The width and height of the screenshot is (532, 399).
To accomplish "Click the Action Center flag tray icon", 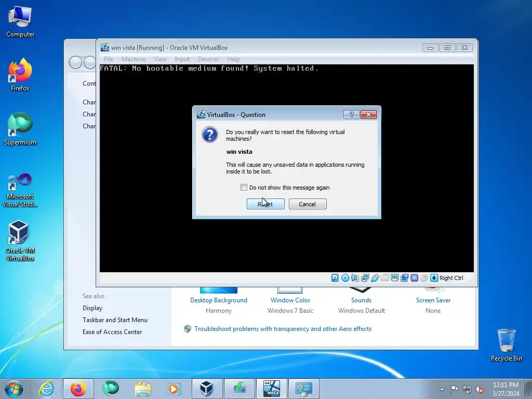I will coord(454,389).
